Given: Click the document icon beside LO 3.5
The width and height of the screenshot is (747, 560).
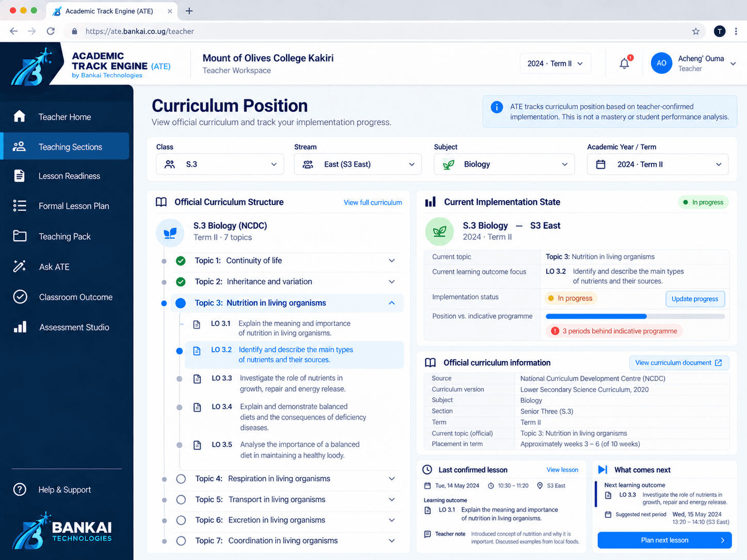Looking at the screenshot, I should 197,445.
